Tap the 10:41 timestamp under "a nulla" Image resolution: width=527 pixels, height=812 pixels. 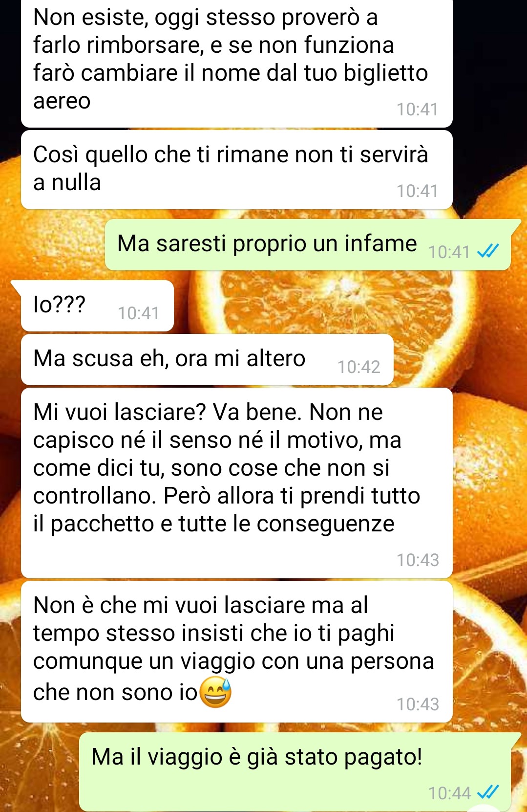(x=418, y=191)
